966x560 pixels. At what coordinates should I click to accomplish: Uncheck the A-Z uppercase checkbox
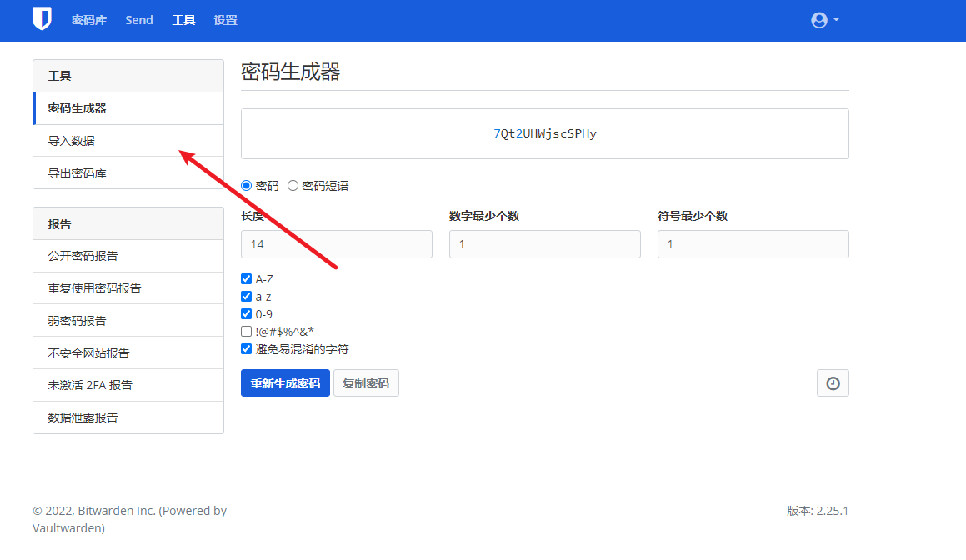(246, 279)
